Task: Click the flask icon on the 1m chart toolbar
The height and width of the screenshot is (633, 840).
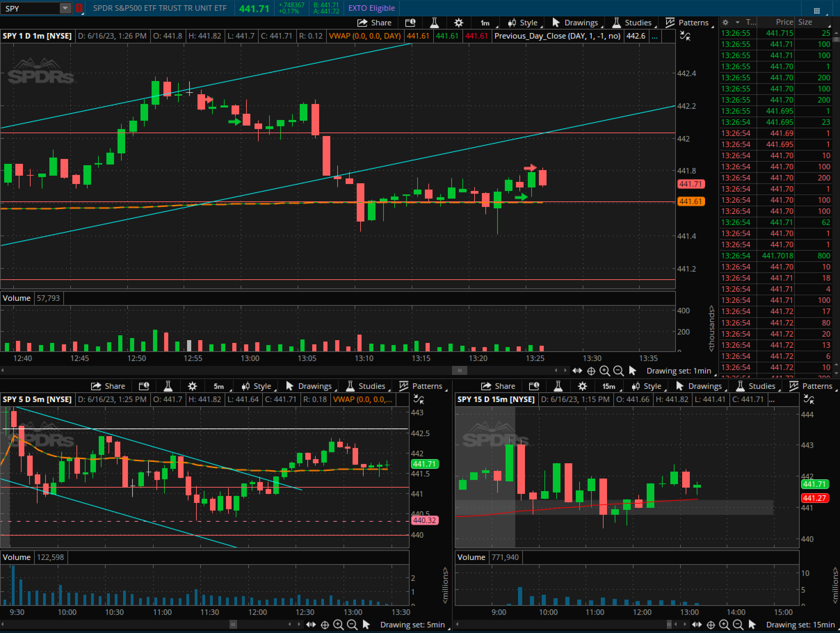Action: click(x=435, y=23)
